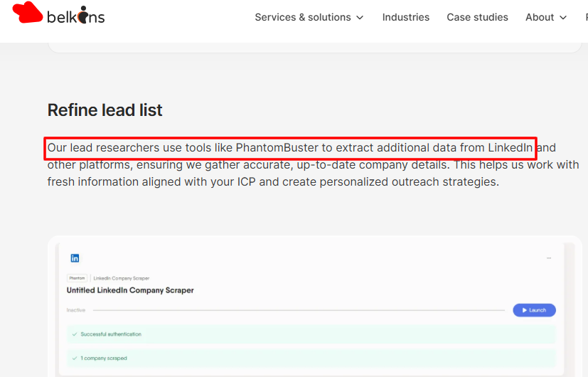Click the Inactive status progress line
The width and height of the screenshot is (588, 377).
click(x=299, y=310)
